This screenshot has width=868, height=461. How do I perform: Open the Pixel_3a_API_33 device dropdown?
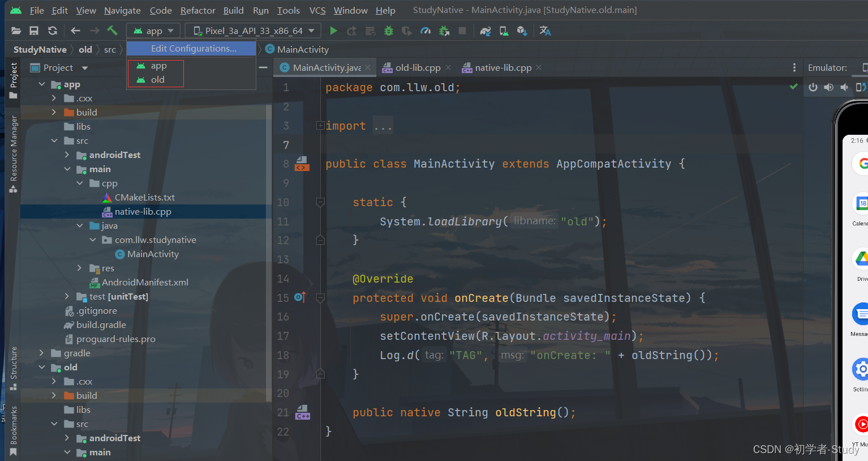click(253, 31)
